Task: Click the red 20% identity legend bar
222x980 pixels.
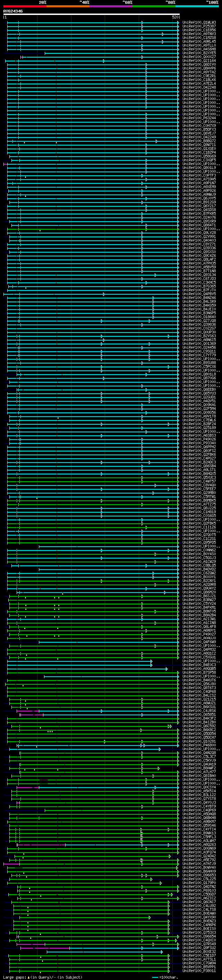Action: click(x=25, y=6)
